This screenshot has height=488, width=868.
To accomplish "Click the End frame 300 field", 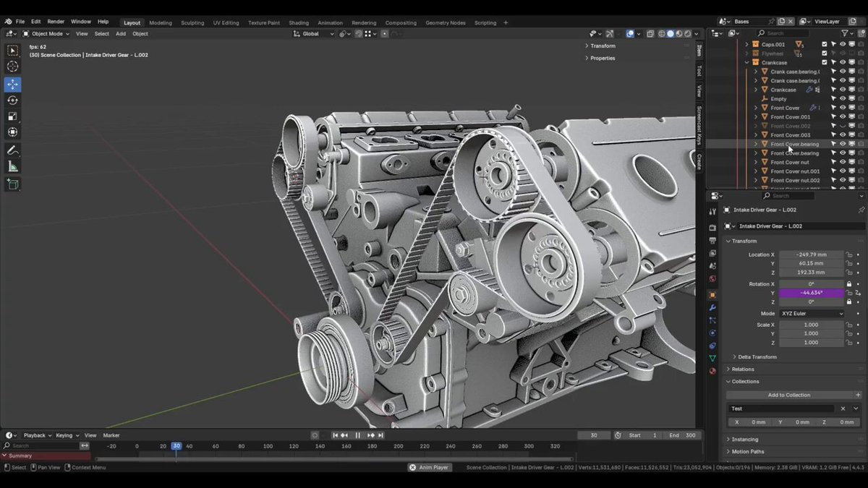I will [x=684, y=435].
